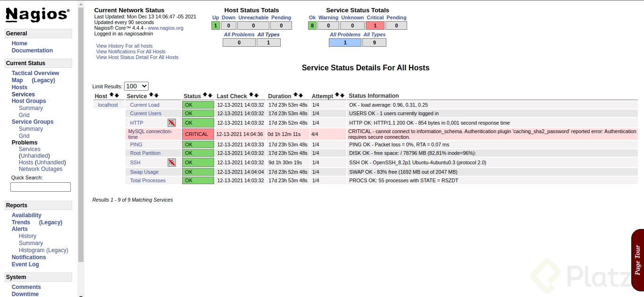Open the Map page

click(17, 80)
